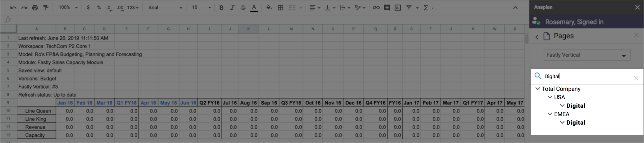This screenshot has height=143, width=644.
Task: Open horizontal align options
Action: point(314,8)
